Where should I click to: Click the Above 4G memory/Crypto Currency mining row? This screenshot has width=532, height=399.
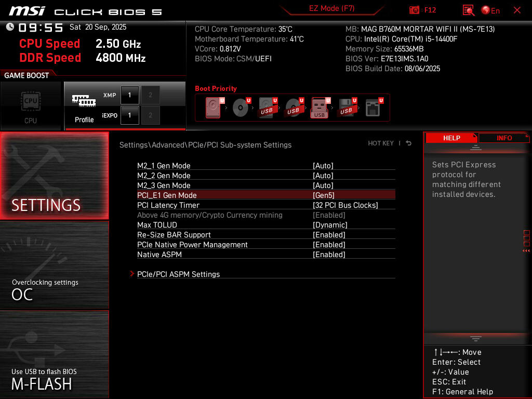266,215
